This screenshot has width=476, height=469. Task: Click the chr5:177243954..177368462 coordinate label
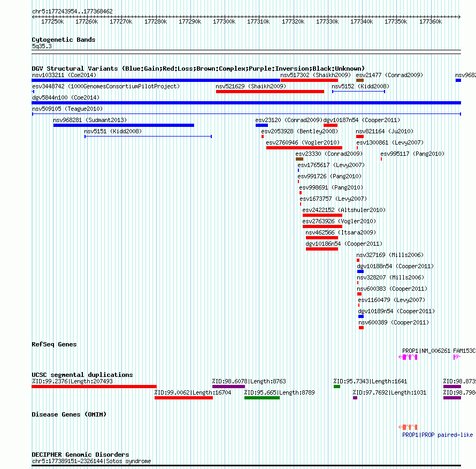point(72,11)
